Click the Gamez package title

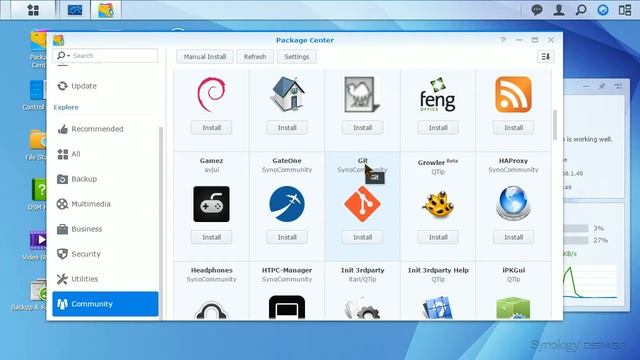[211, 161]
